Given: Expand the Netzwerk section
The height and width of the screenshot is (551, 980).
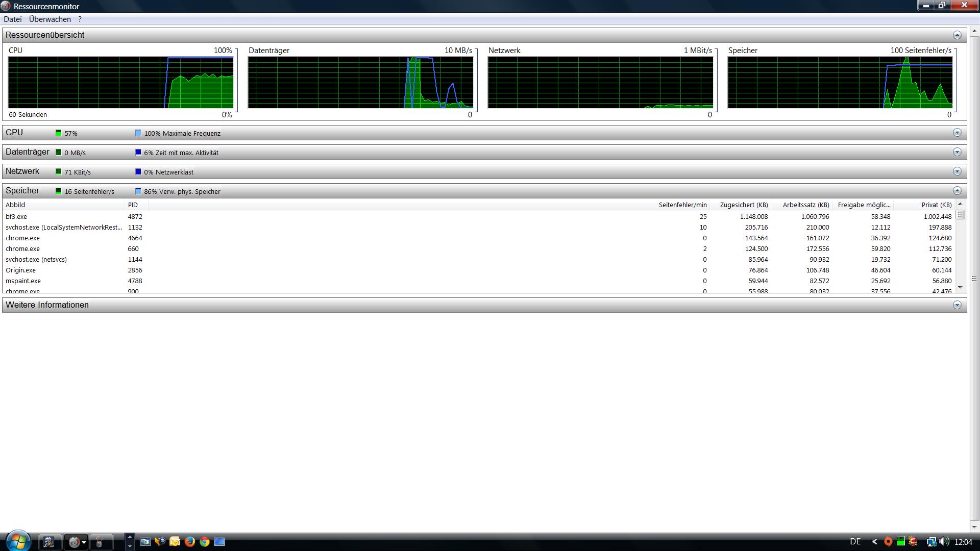Looking at the screenshot, I should click(957, 171).
